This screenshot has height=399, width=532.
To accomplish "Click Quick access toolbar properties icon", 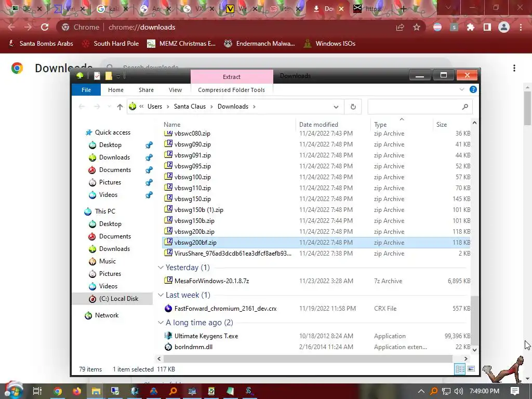I will [97, 76].
